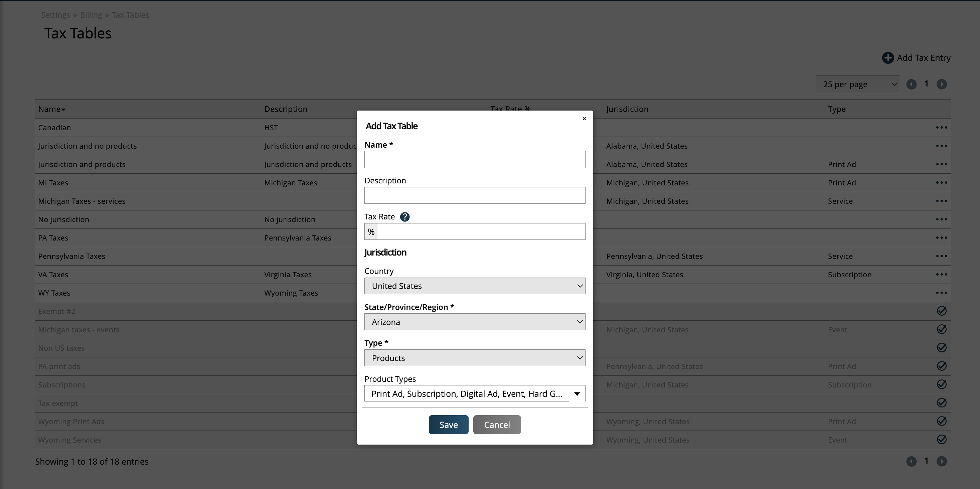Open the three-dot menu for the Canadian row

[941, 128]
